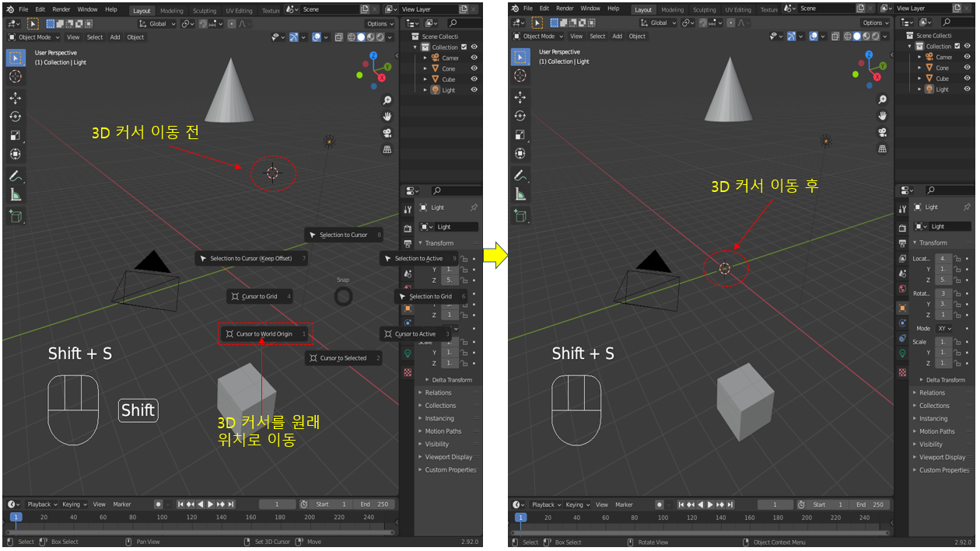Screen dimensions: 980x551
Task: Toggle the Scale Z lock in right properties
Action: [957, 364]
